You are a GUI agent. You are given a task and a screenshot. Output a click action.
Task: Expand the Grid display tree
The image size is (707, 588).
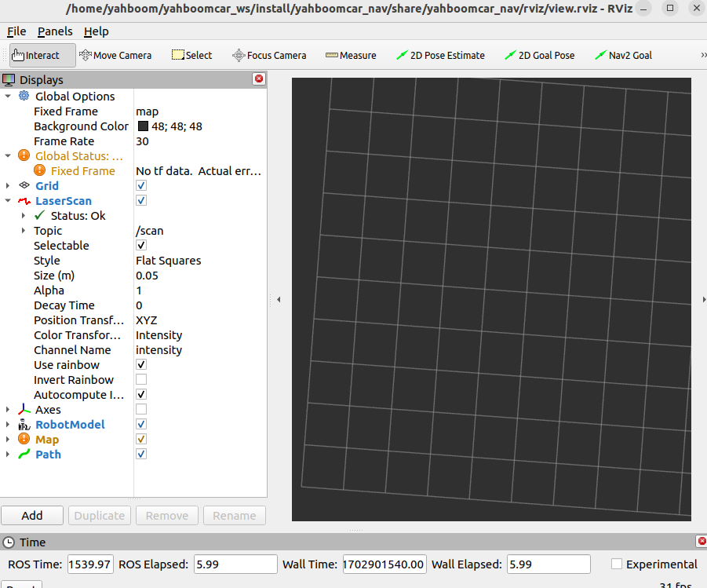click(8, 185)
